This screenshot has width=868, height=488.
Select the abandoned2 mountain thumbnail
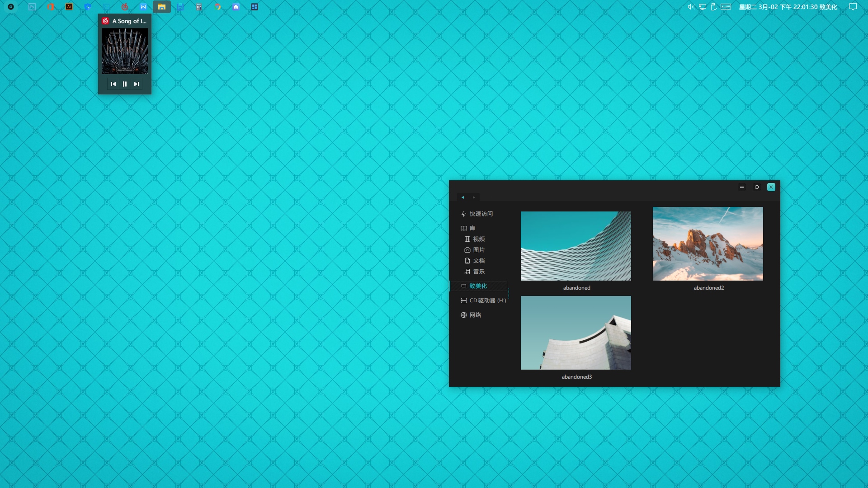click(x=708, y=244)
